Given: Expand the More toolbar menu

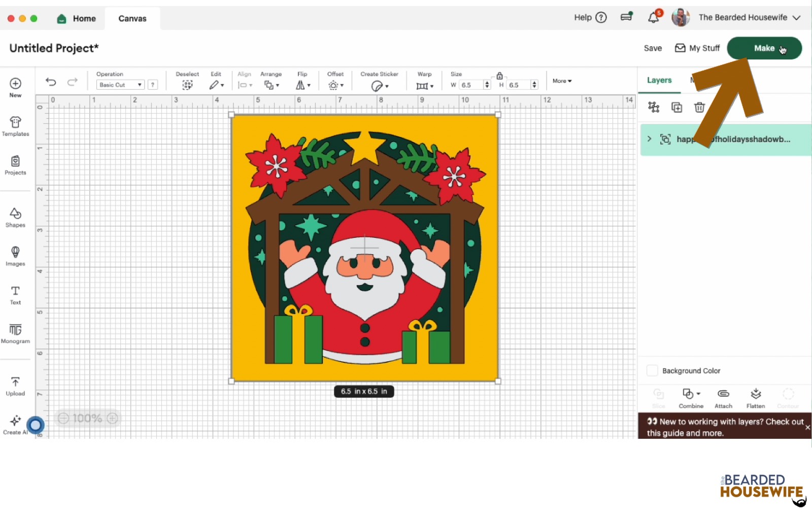Looking at the screenshot, I should tap(562, 81).
